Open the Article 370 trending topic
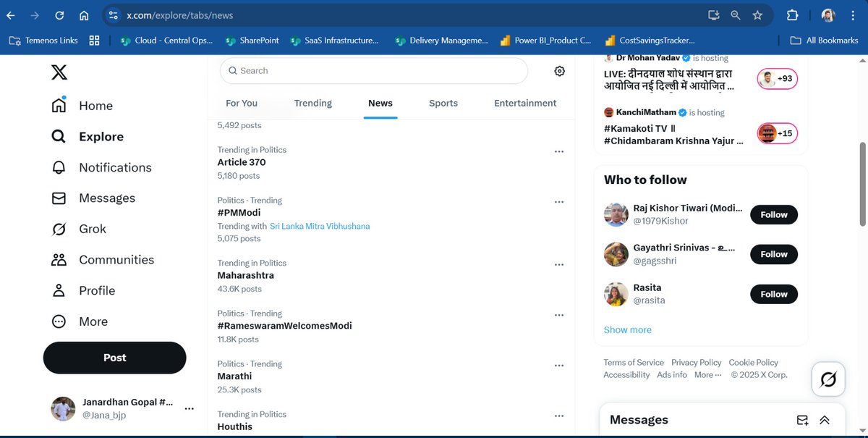This screenshot has height=438, width=868. 242,162
